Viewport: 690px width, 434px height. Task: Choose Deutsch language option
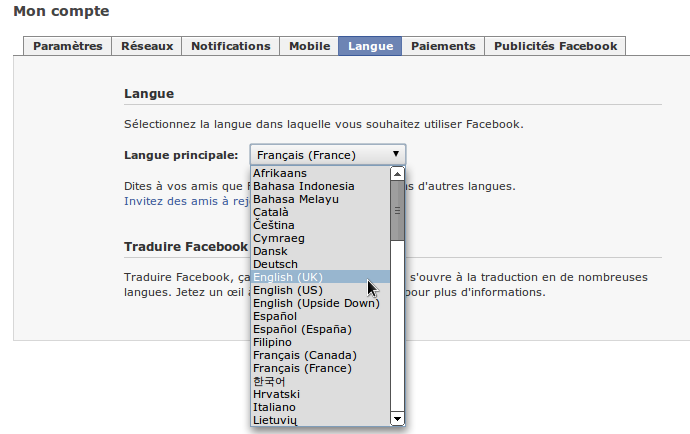(x=320, y=264)
